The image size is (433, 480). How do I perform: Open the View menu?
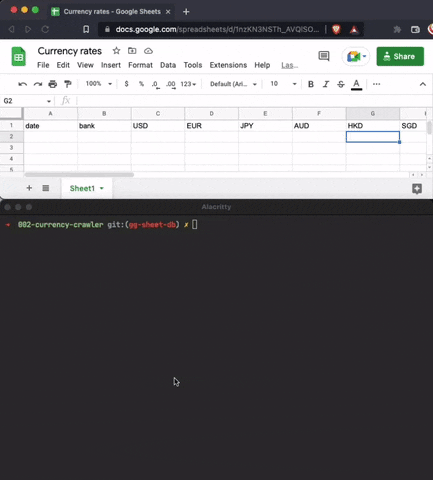85,65
